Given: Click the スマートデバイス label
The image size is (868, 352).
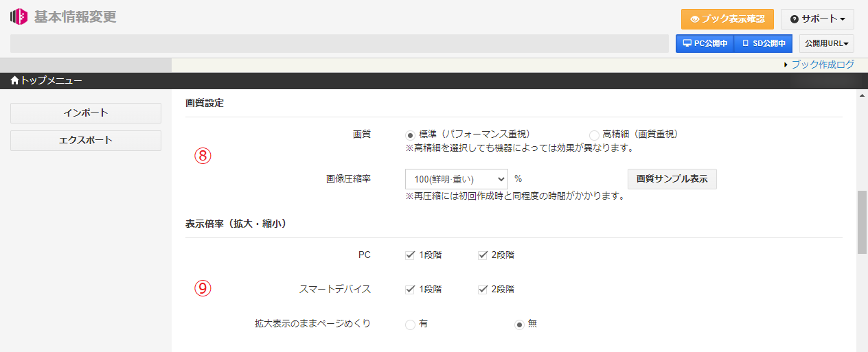Looking at the screenshot, I should point(335,290).
